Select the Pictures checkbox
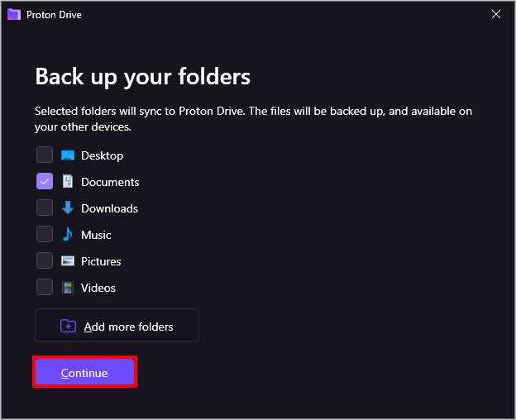The image size is (516, 420). [45, 260]
